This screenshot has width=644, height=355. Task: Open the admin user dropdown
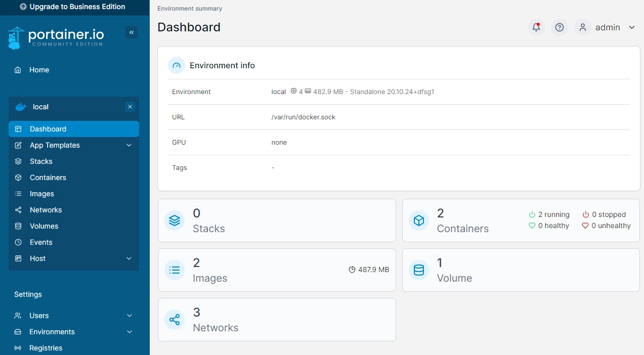click(607, 27)
